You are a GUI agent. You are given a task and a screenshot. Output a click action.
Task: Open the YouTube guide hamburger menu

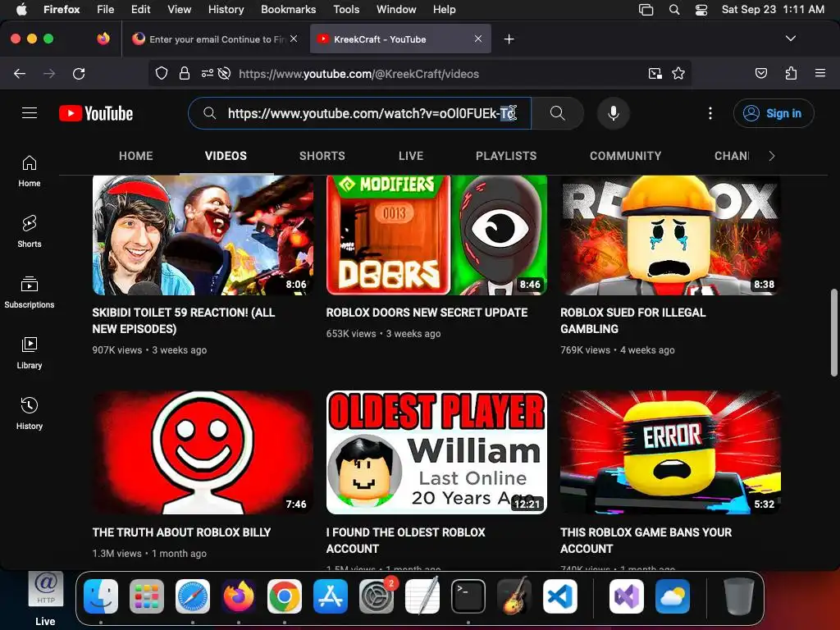coord(30,113)
